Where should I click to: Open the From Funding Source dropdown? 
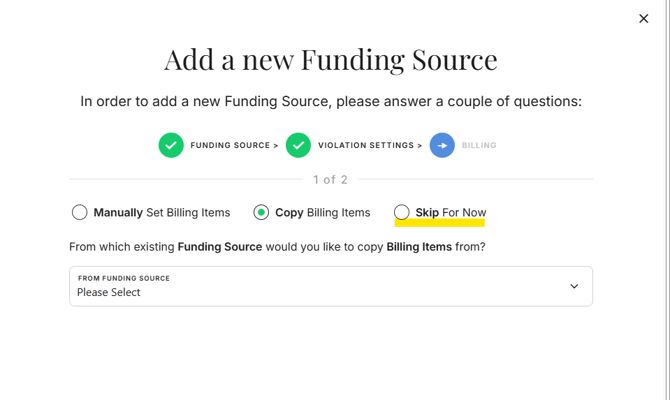tap(330, 286)
